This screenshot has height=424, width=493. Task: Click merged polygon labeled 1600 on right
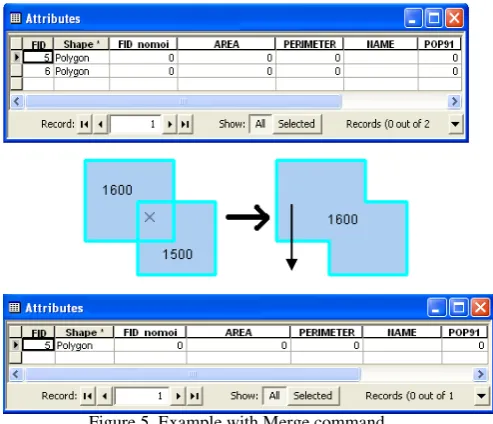(x=342, y=219)
